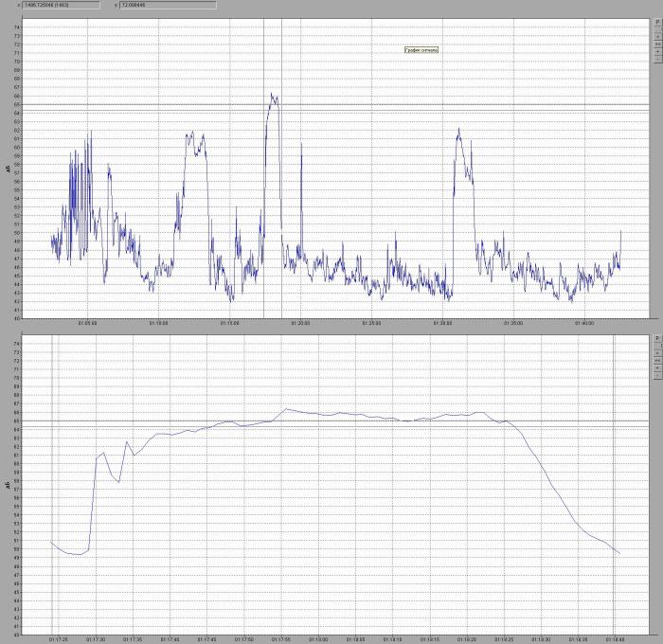The width and height of the screenshot is (663, 644).
Task: Click the highest signal peak in upper graph
Action: (272, 94)
